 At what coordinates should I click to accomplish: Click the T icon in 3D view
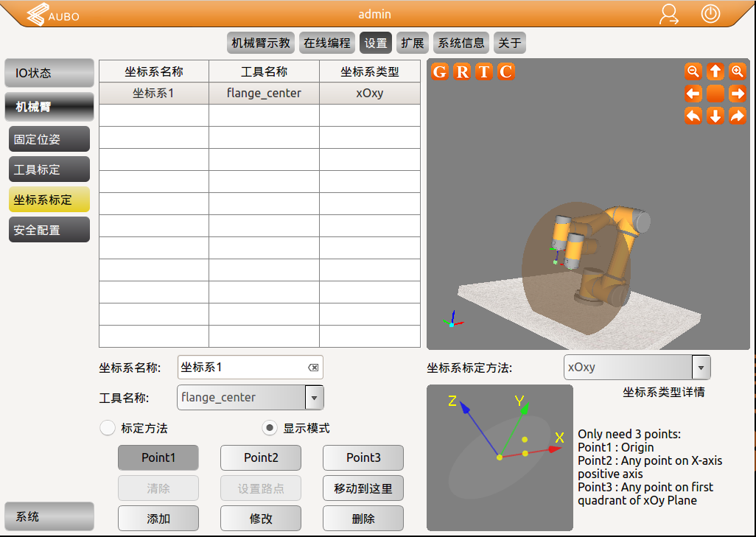click(484, 71)
